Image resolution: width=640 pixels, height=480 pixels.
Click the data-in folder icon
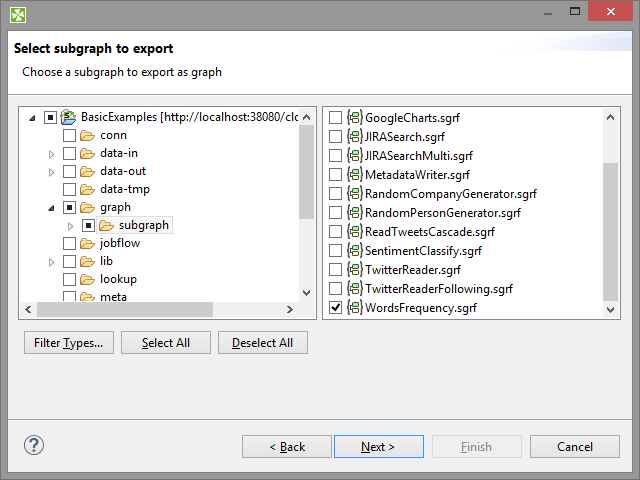click(x=88, y=153)
